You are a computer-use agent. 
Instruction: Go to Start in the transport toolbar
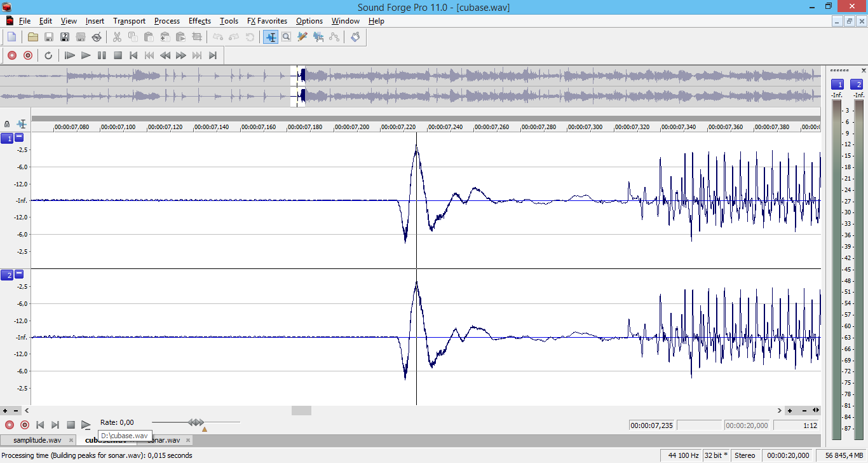click(x=133, y=55)
